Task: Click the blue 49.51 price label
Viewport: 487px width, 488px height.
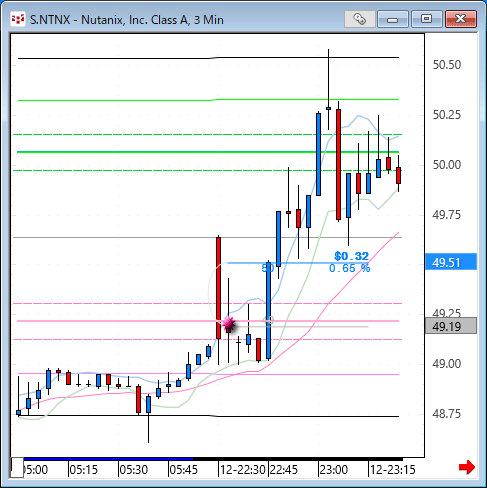Action: [x=451, y=263]
